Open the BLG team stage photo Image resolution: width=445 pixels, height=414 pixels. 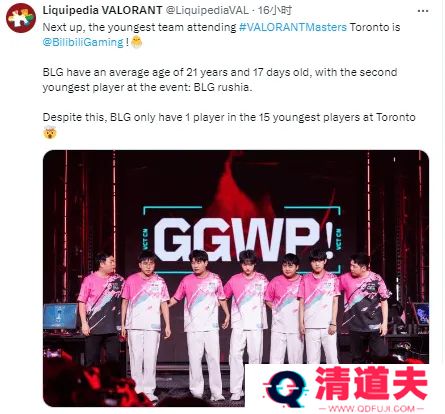pyautogui.click(x=236, y=278)
